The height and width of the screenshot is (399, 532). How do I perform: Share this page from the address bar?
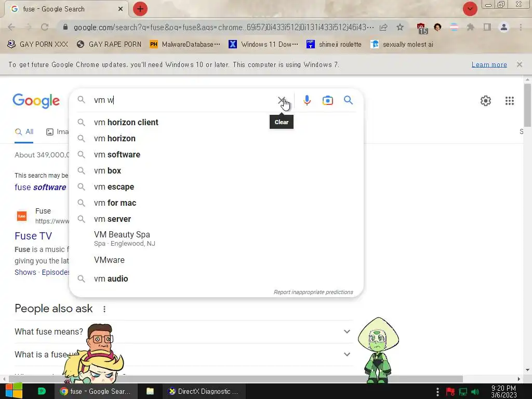[383, 27]
